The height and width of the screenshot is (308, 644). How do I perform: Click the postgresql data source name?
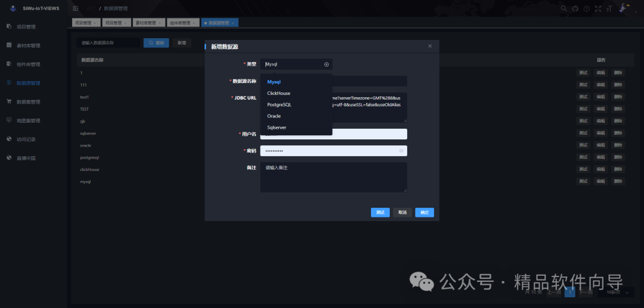[89, 157]
